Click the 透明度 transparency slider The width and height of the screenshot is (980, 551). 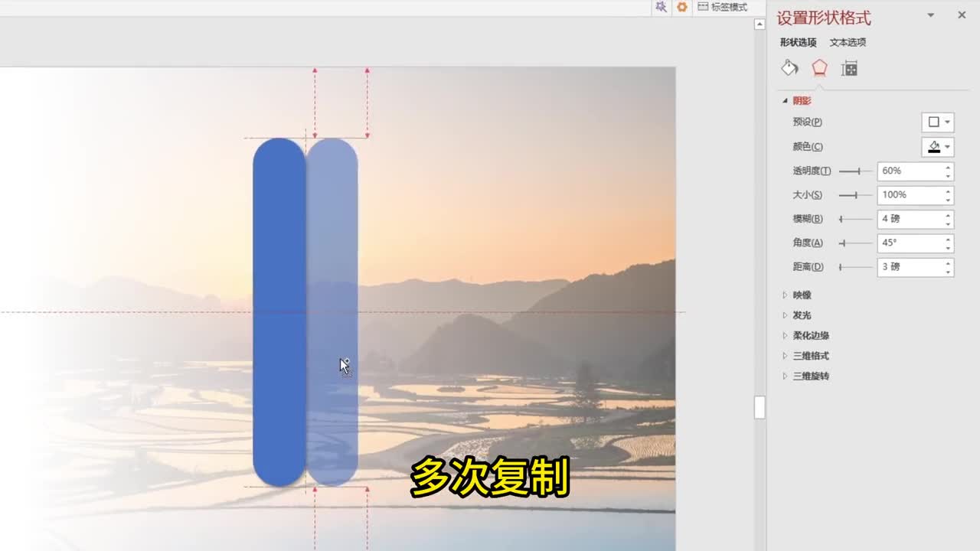pos(854,171)
